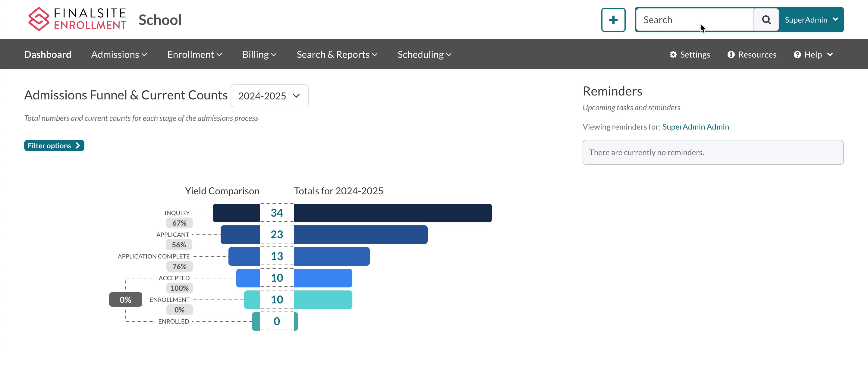Expand the Admissions menu

(119, 55)
